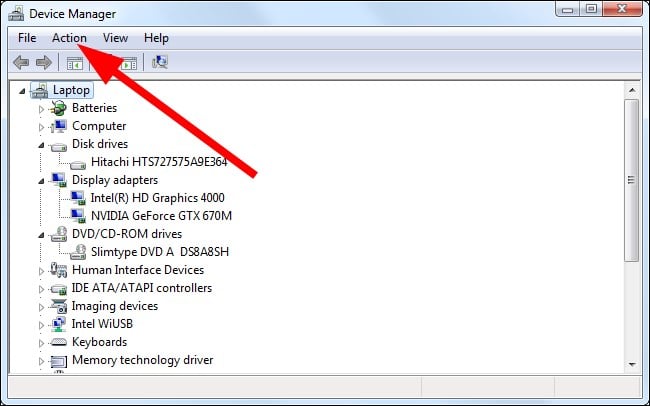
Task: Select NVIDIA GeForce GTX 670M text
Action: pos(161,216)
